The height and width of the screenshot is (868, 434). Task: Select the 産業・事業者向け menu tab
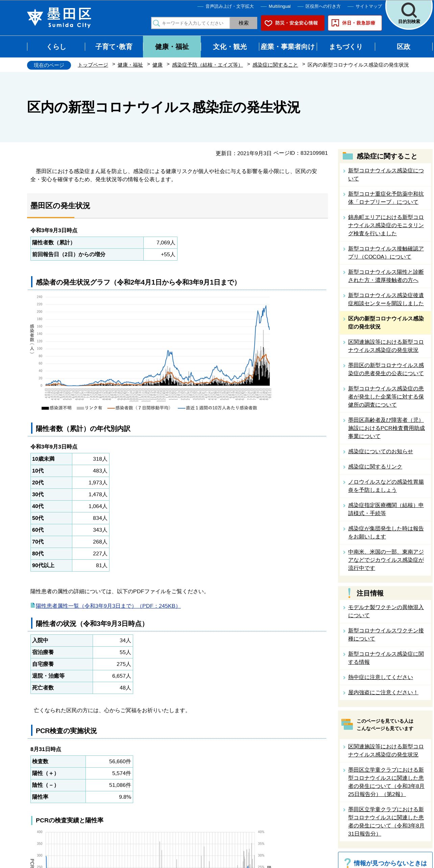(x=288, y=47)
